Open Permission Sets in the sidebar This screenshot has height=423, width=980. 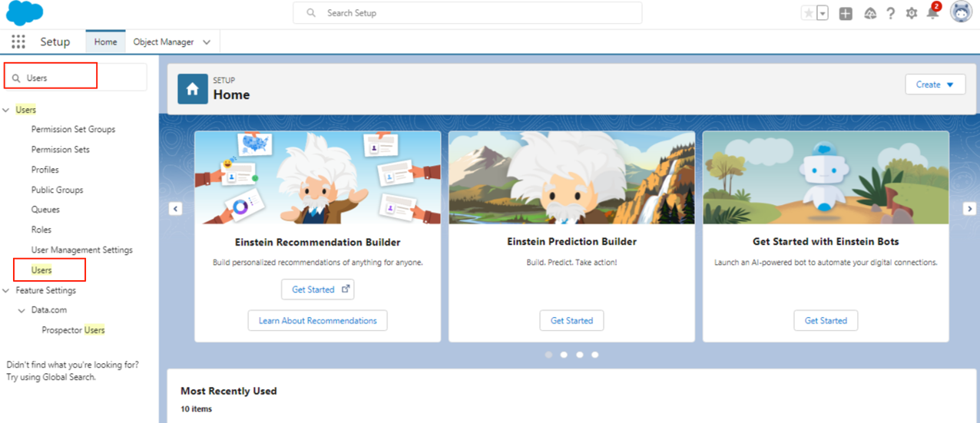pos(60,150)
